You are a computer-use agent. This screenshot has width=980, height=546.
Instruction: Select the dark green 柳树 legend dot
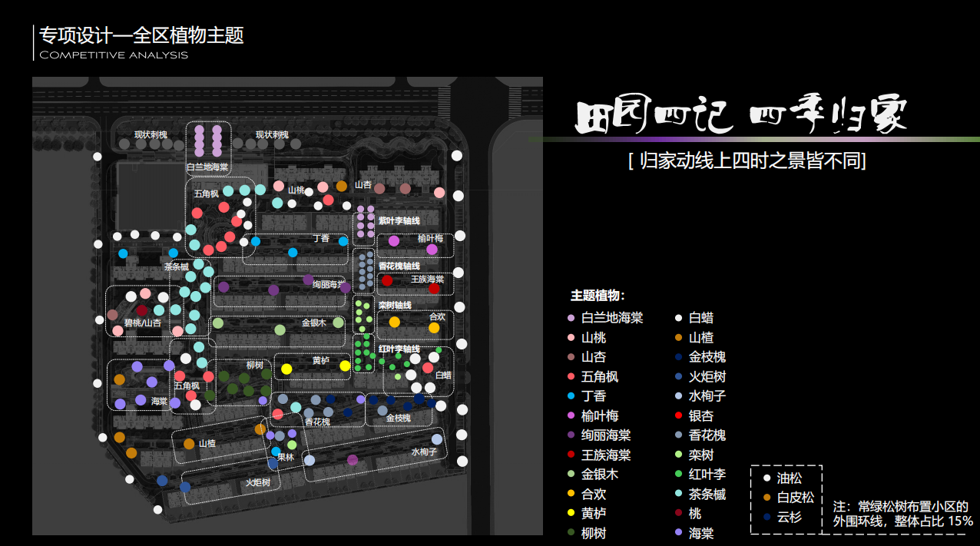[571, 533]
